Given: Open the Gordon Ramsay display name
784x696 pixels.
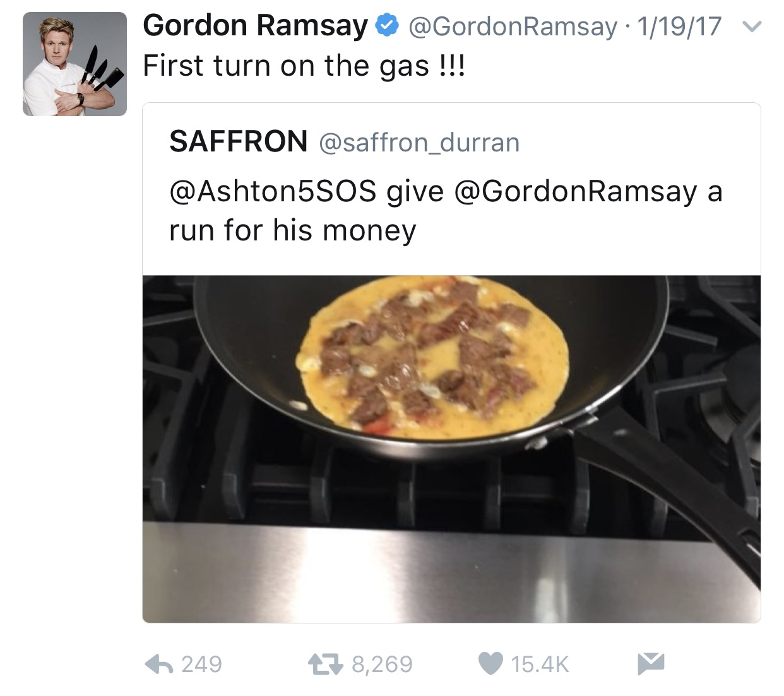Looking at the screenshot, I should point(255,26).
